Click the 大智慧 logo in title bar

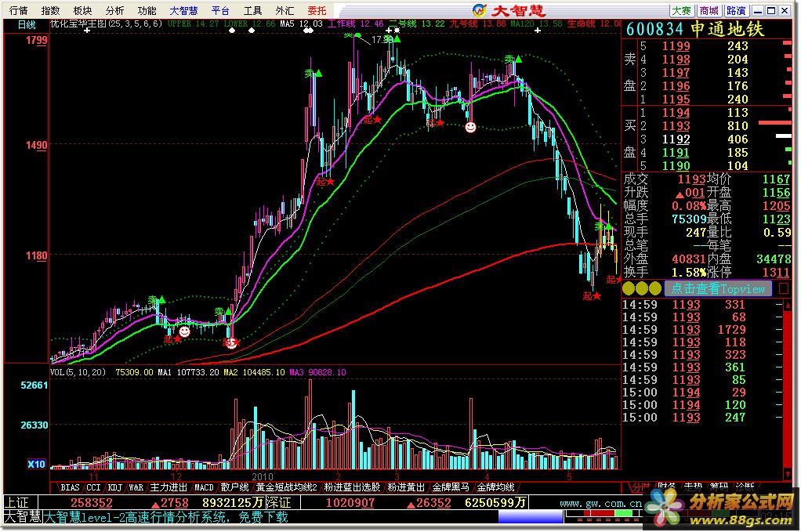(x=509, y=10)
